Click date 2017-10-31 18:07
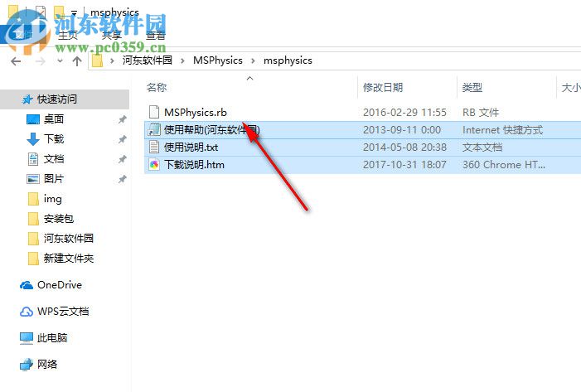 pos(404,164)
